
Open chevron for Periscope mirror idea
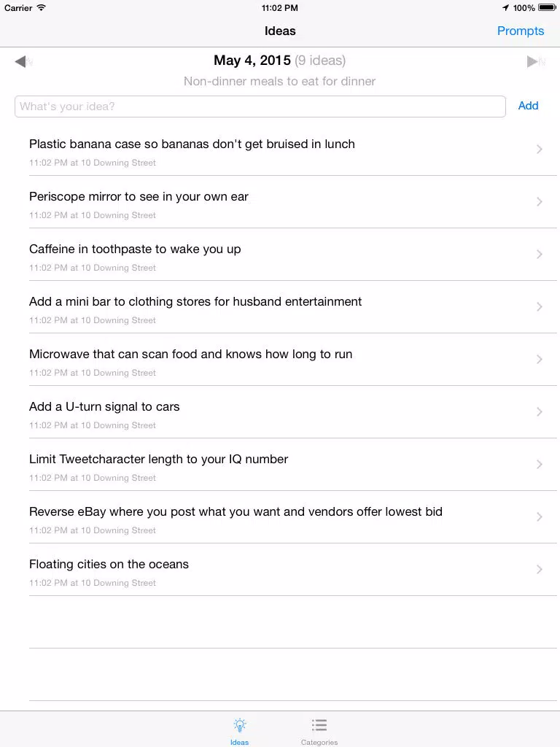click(539, 201)
